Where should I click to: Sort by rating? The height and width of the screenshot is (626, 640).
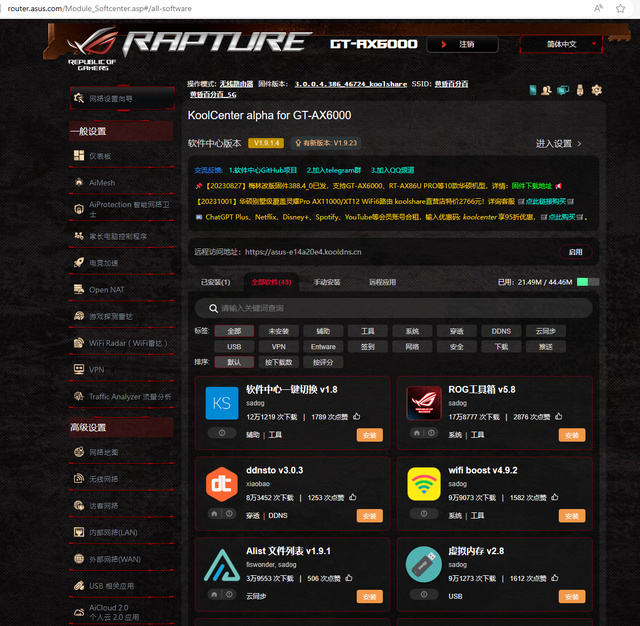pyautogui.click(x=323, y=362)
